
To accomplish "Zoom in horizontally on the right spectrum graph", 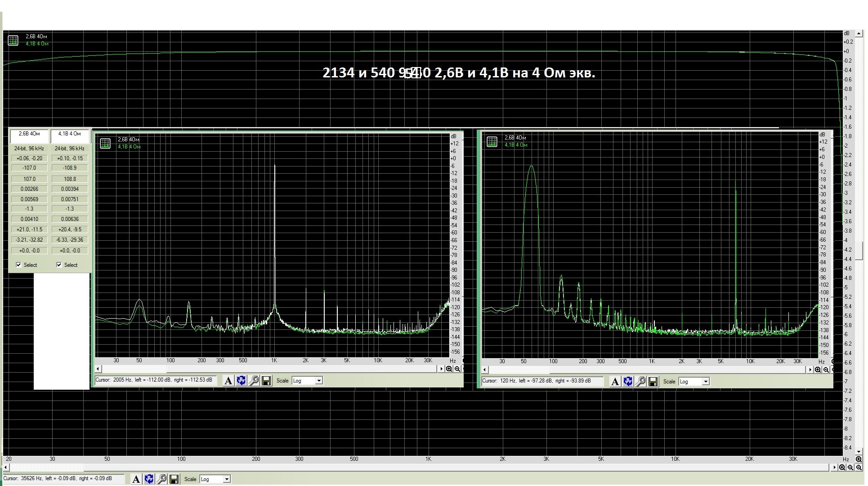I will pyautogui.click(x=818, y=370).
